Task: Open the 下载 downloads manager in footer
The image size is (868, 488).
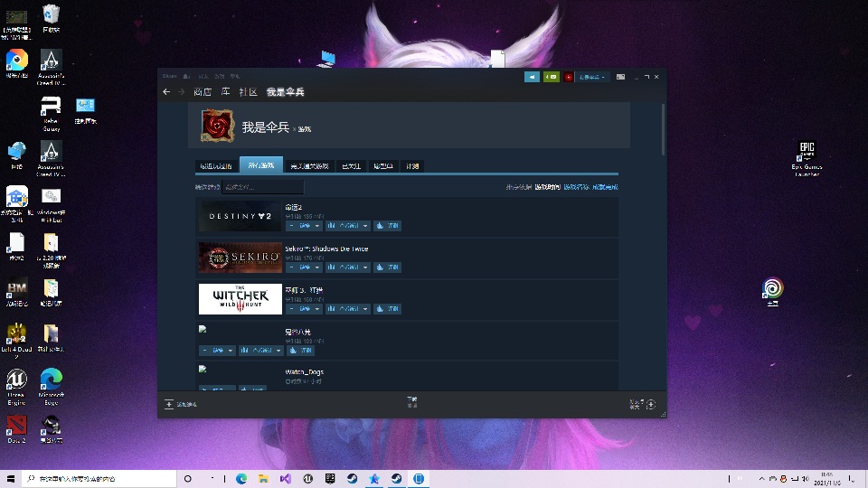Action: pos(412,401)
